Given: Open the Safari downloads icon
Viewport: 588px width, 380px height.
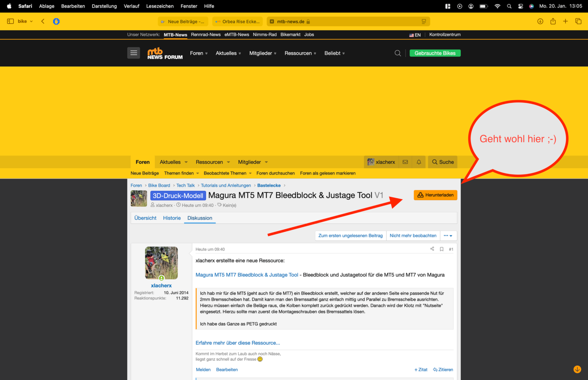Looking at the screenshot, I should 540,21.
